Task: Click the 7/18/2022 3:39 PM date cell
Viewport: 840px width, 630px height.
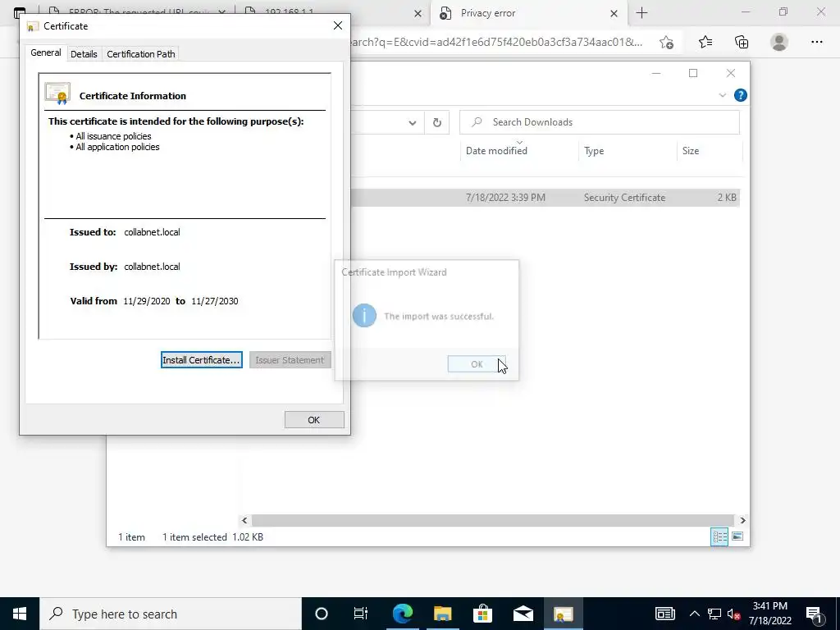Action: [505, 198]
